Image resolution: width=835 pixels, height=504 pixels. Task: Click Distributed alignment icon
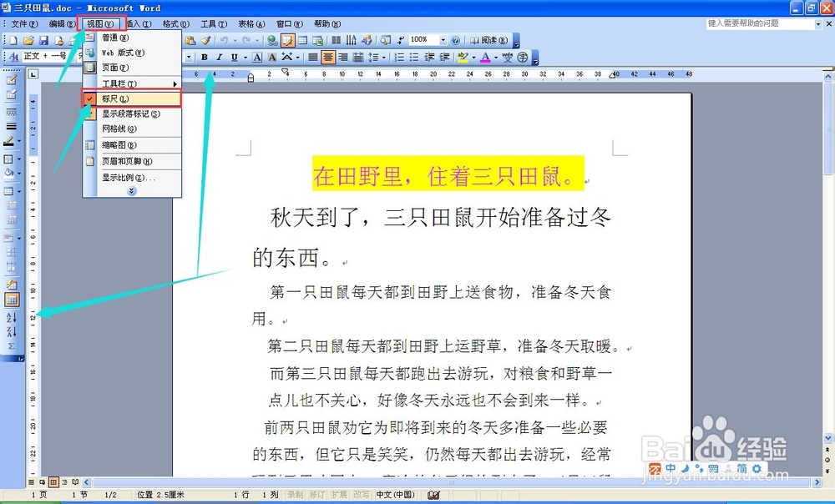point(358,57)
